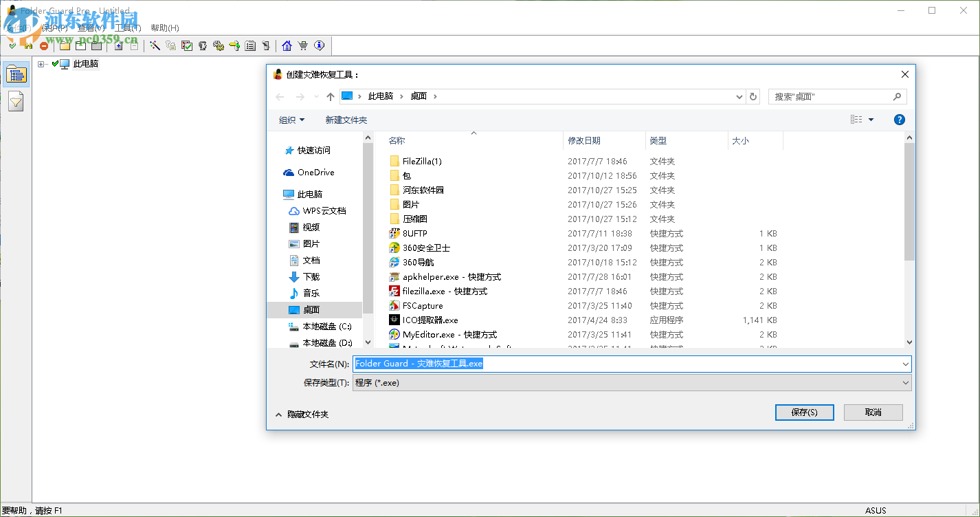Image resolution: width=980 pixels, height=517 pixels.
Task: Toggle the checkmark next to 此电脑
Action: 55,63
